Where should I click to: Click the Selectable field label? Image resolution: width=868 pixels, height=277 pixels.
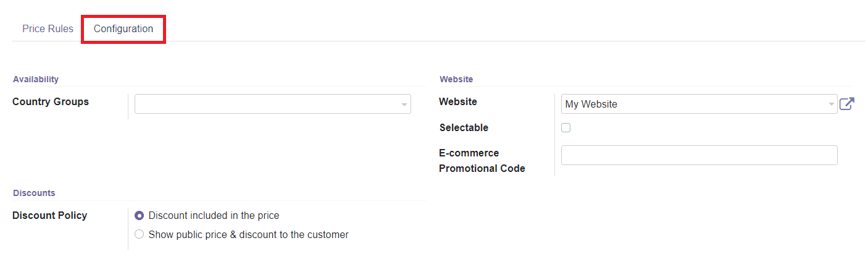[464, 128]
